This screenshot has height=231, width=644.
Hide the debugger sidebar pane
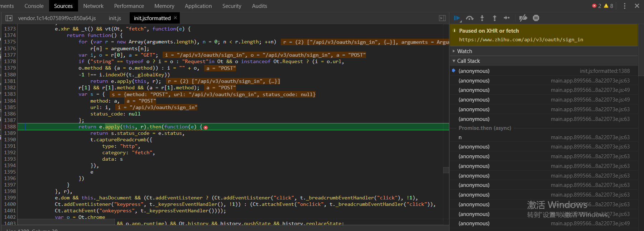tap(442, 18)
